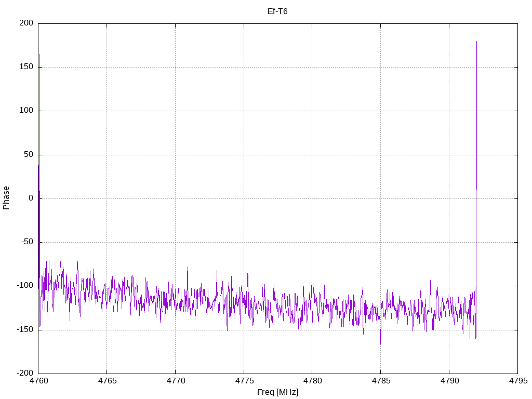This screenshot has height=399, width=532.
Task: Select the Phase y-axis label
Action: [x=6, y=198]
